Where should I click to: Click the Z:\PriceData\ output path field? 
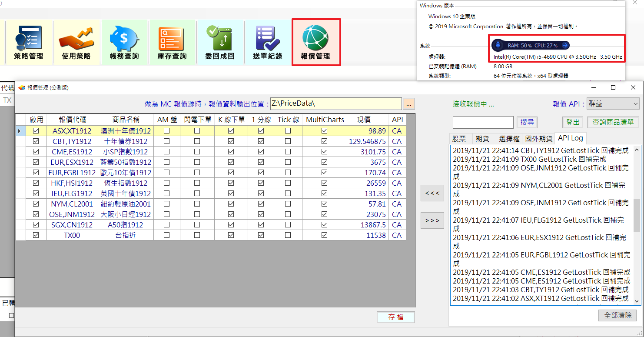(x=336, y=103)
